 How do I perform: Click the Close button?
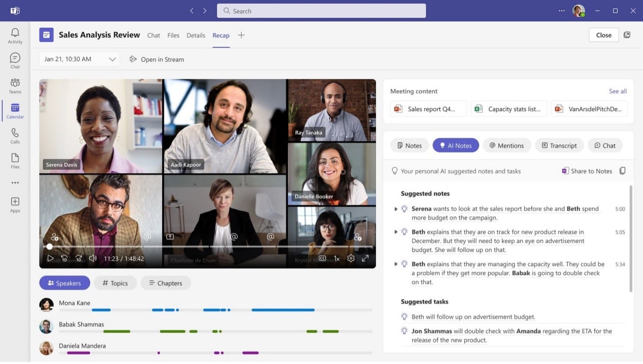pos(604,35)
